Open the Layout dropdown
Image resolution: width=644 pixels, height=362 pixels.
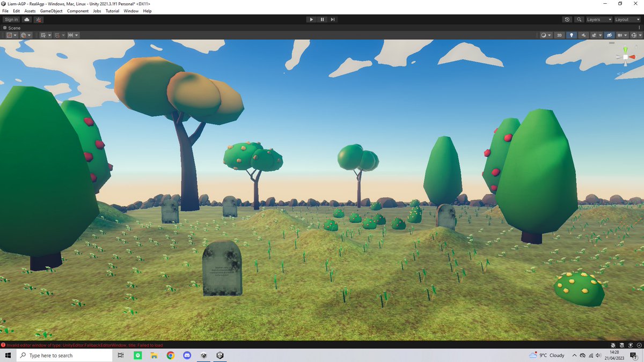point(627,19)
